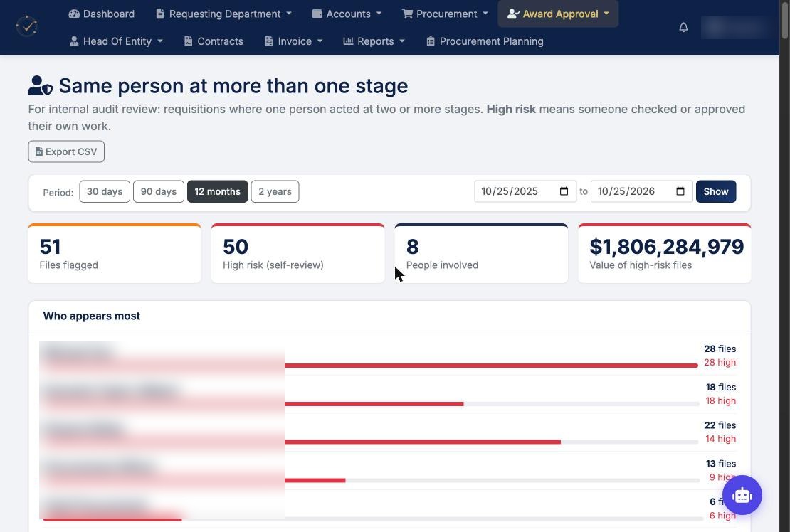The height and width of the screenshot is (532, 790).
Task: Open the Contracts menu item
Action: click(214, 41)
